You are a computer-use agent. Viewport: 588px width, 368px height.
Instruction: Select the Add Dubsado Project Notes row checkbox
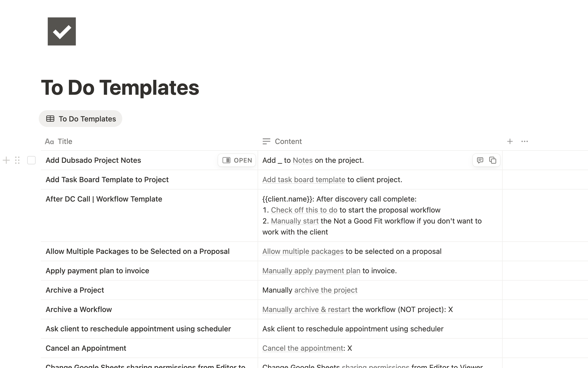(31, 160)
